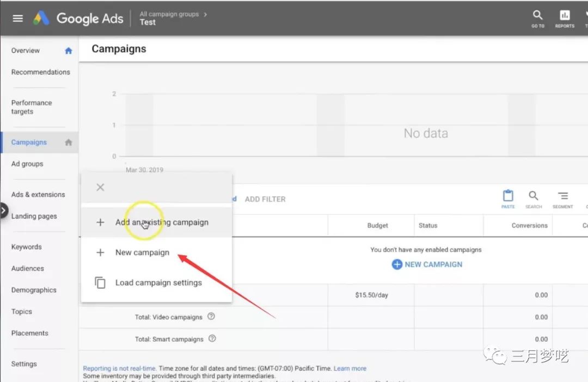Viewport: 588px width, 382px height.
Task: Open the Go To search icon
Action: pos(537,18)
